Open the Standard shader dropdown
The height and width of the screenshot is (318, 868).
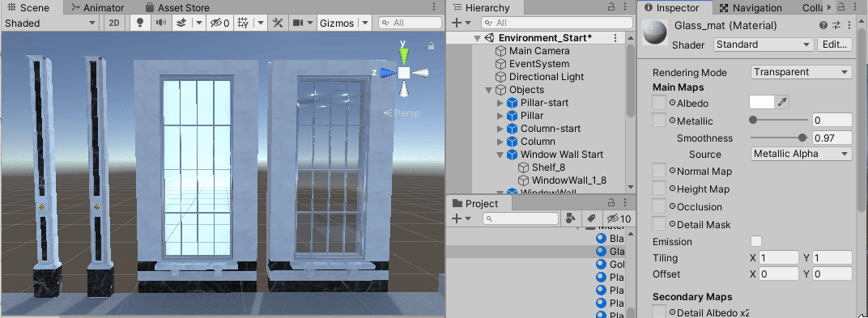pyautogui.click(x=764, y=45)
